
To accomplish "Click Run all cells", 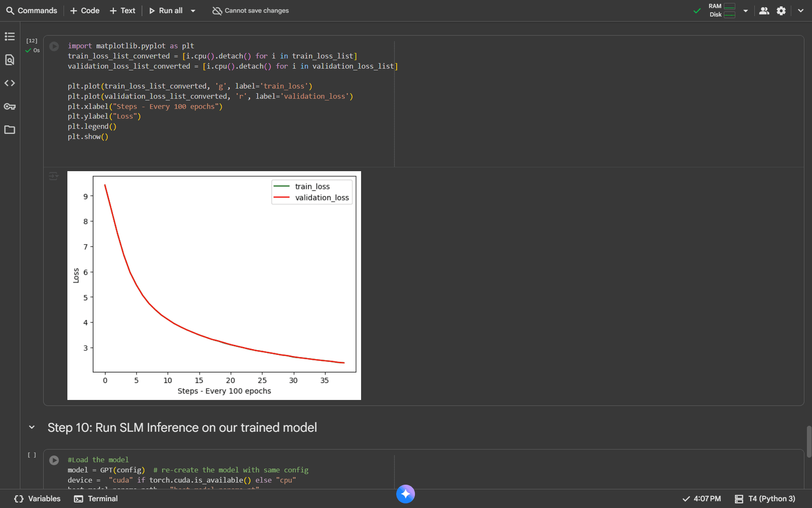I will [x=166, y=11].
